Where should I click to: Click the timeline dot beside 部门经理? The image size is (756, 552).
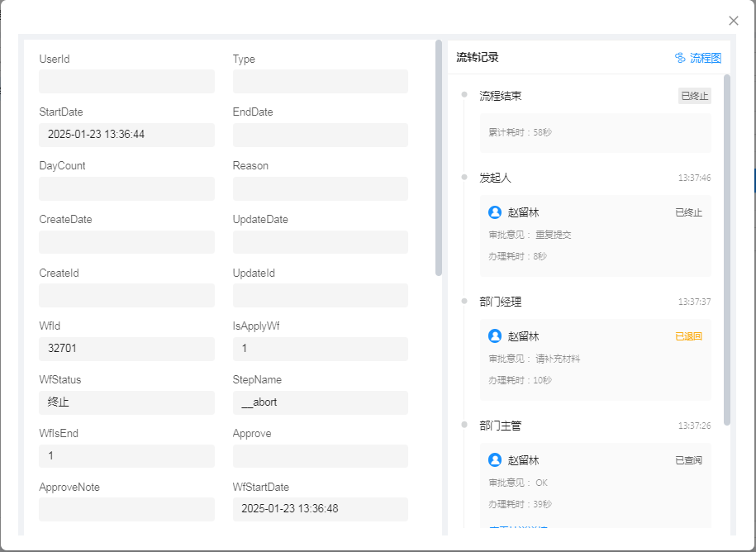click(464, 301)
